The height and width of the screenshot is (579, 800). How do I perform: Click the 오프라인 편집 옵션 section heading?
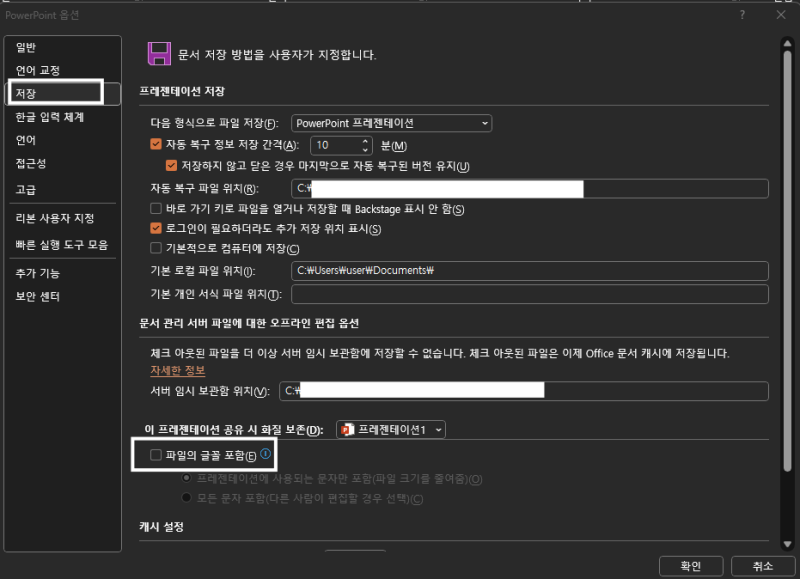coord(249,323)
